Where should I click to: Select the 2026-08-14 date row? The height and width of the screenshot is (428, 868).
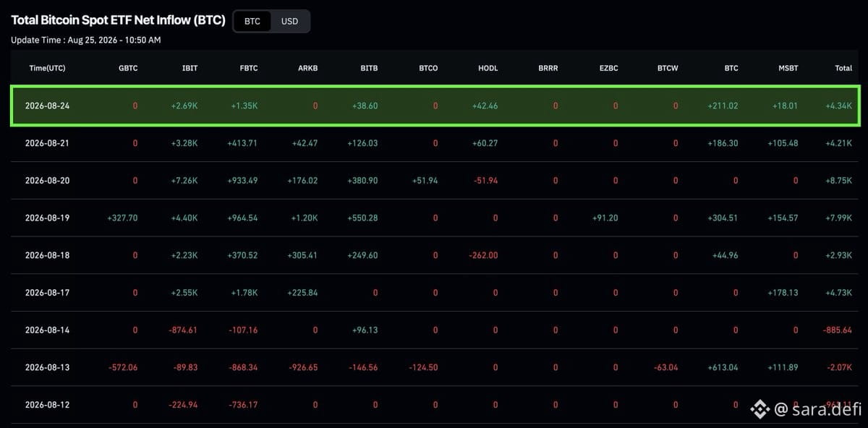coord(434,330)
